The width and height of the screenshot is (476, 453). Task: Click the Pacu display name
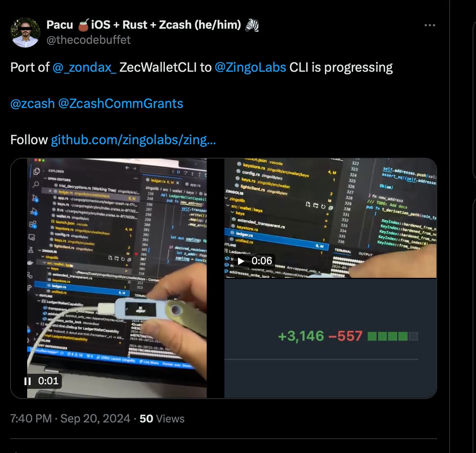(x=60, y=25)
